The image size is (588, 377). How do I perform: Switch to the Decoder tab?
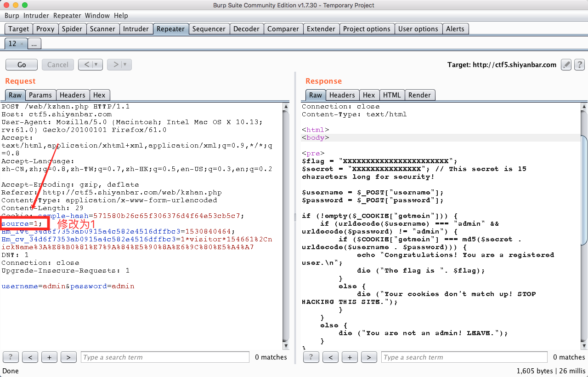247,29
